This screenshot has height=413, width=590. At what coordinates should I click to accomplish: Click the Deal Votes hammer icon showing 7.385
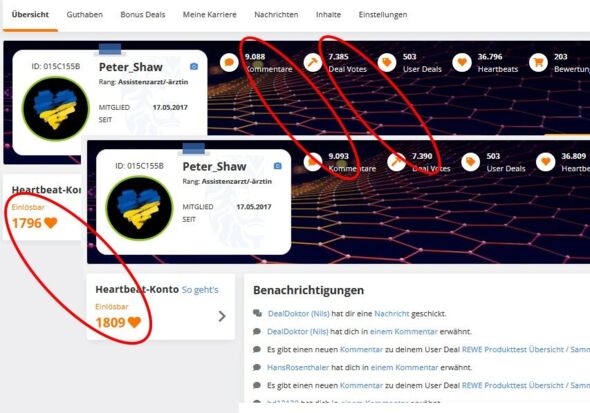pyautogui.click(x=313, y=62)
